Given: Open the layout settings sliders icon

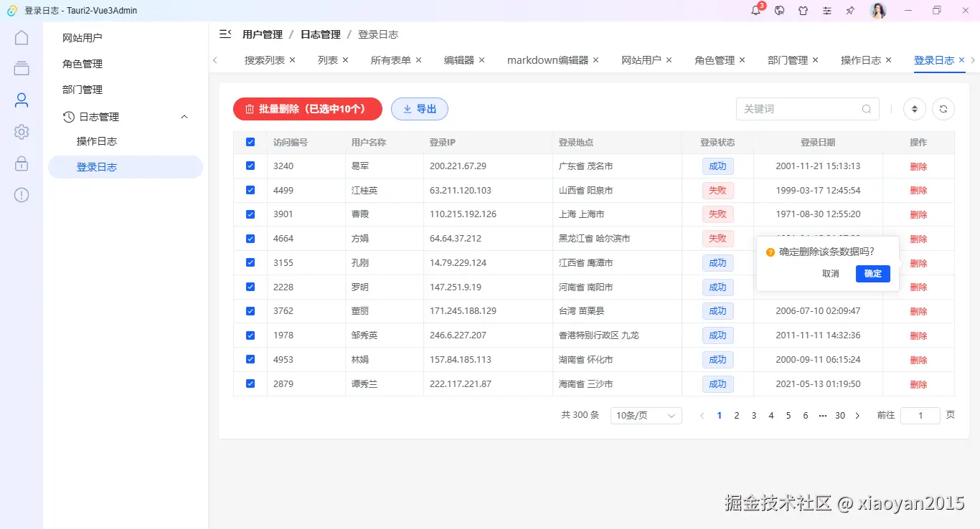Looking at the screenshot, I should tap(826, 11).
